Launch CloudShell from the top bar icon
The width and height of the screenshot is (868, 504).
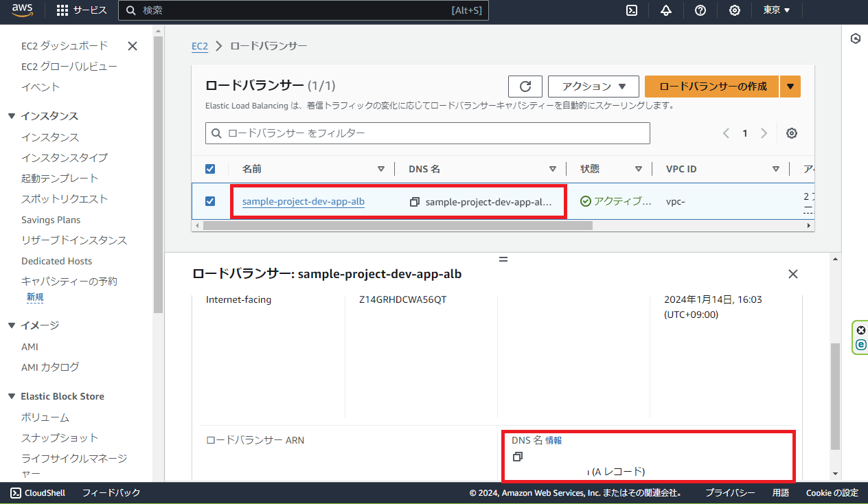[632, 10]
